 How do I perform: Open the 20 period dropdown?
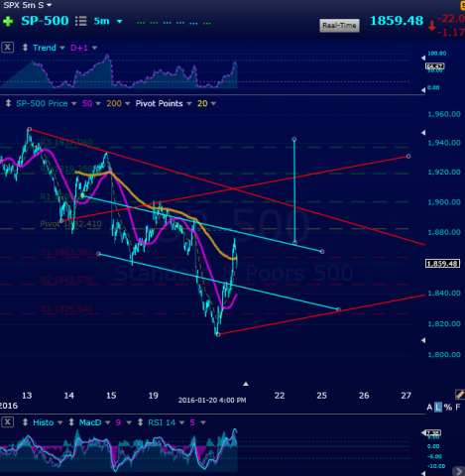click(x=213, y=104)
